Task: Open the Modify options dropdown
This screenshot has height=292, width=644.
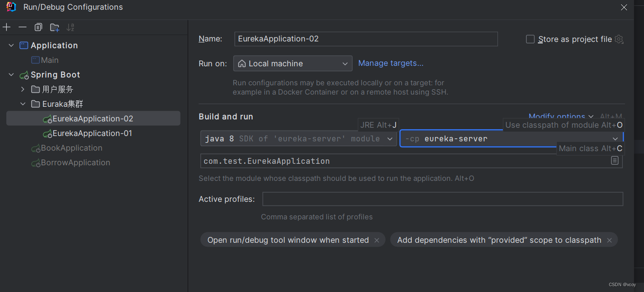Action: tap(561, 117)
